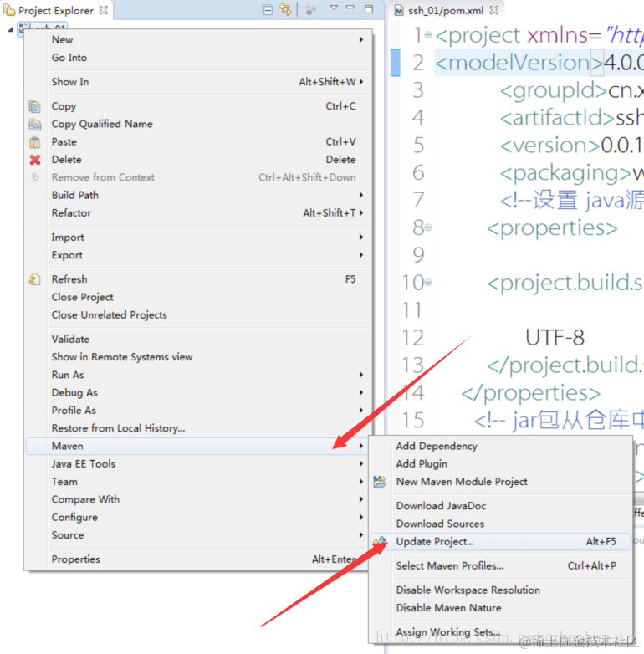Viewport: 644px width, 654px height.
Task: Open the Java EE Tools submenu
Action: pos(198,464)
